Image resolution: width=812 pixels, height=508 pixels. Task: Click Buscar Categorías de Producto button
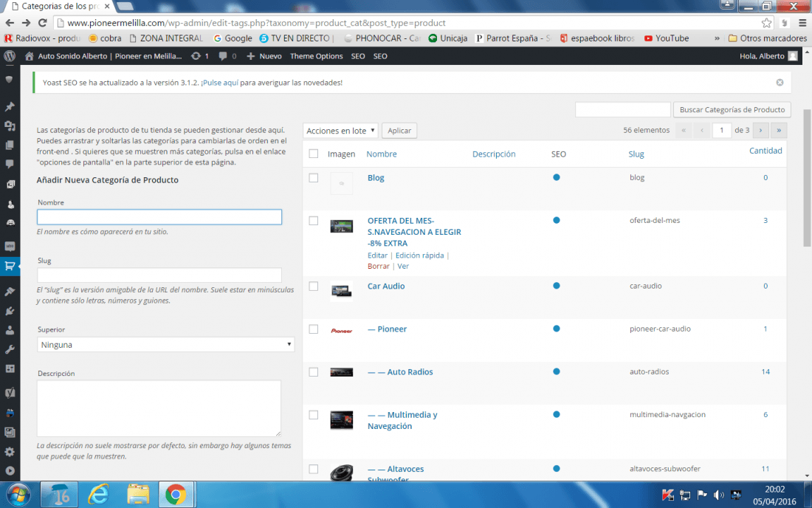tap(732, 110)
